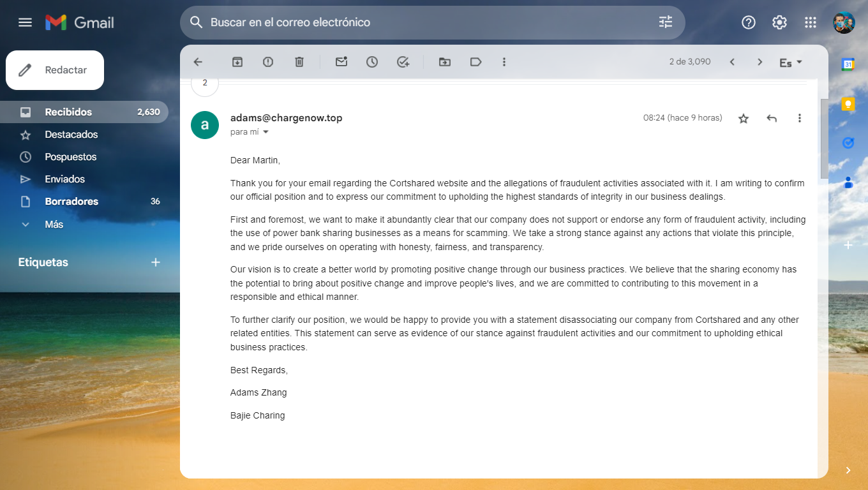The image size is (868, 490).
Task: Archive this email conversation
Action: click(237, 62)
